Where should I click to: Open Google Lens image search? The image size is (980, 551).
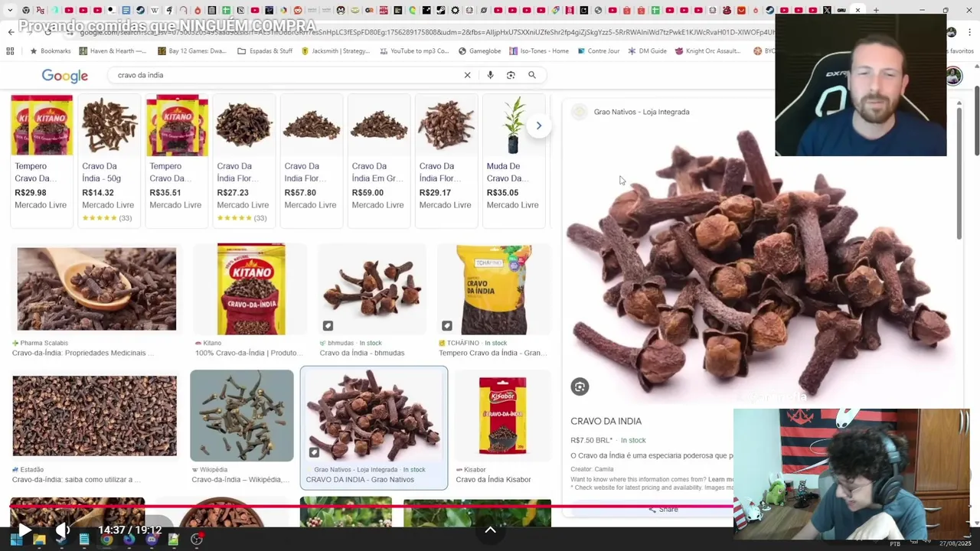click(x=511, y=75)
